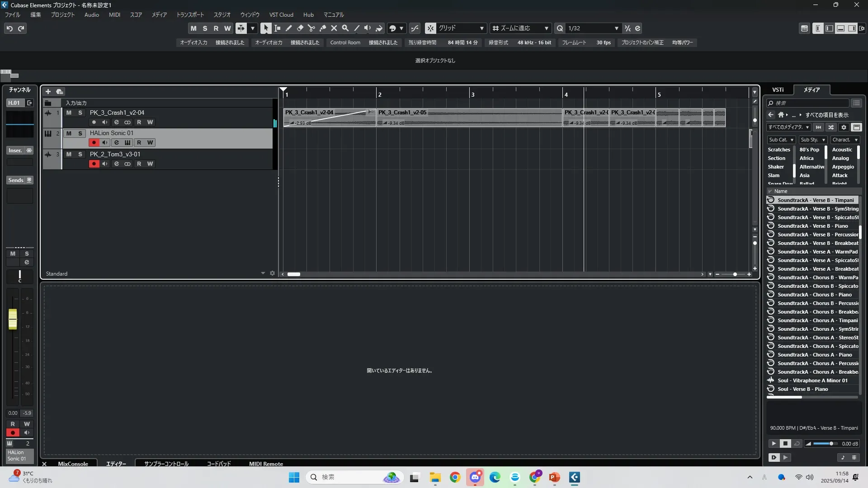Select the Erase tool
The height and width of the screenshot is (488, 868).
[x=300, y=28]
